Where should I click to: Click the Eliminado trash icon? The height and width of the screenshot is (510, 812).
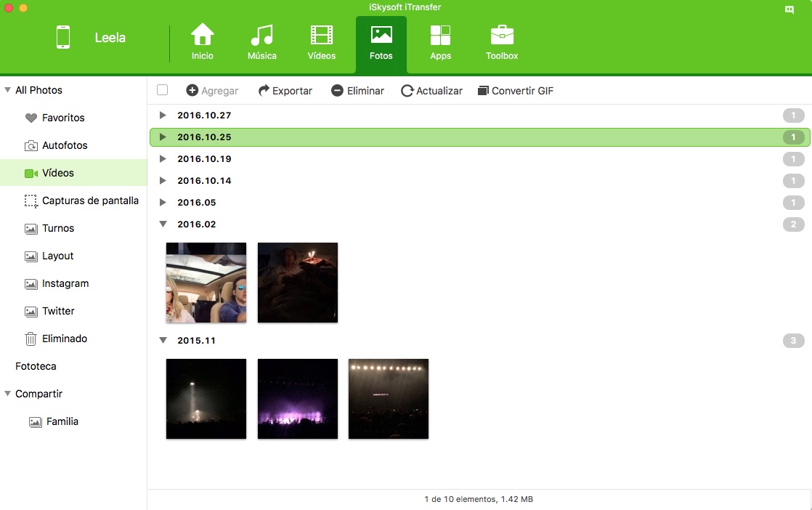[31, 339]
